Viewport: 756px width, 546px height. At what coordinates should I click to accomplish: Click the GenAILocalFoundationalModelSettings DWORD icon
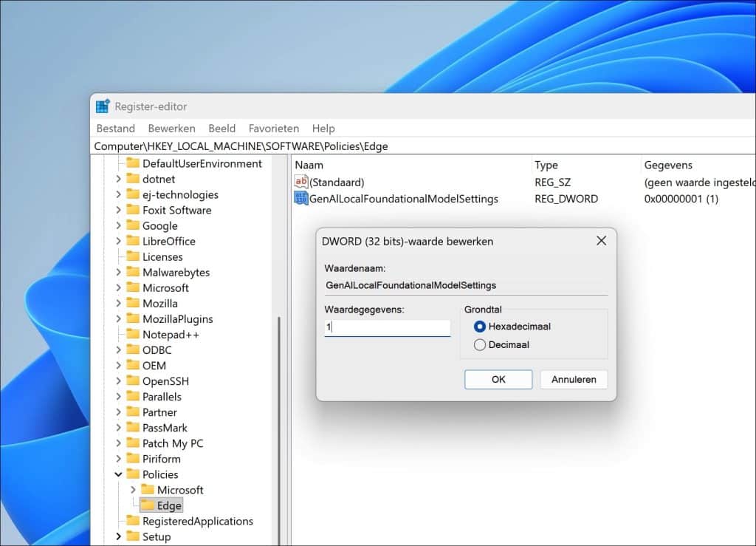pos(301,198)
